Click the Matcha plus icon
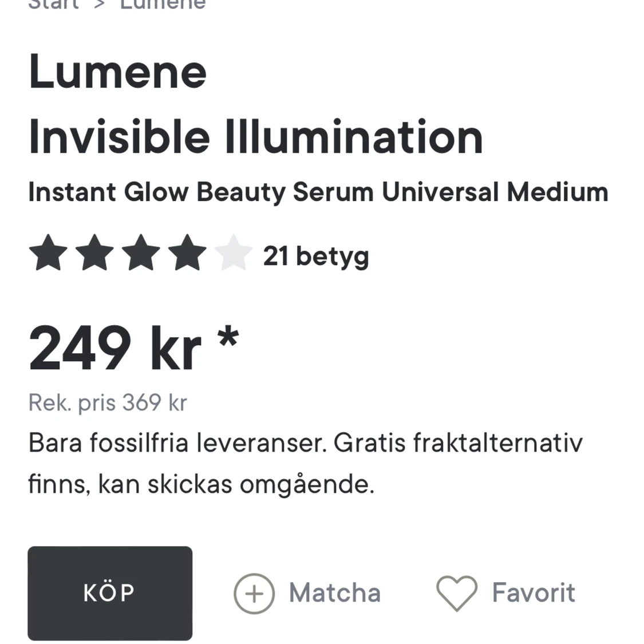Image resolution: width=644 pixels, height=644 pixels. tap(254, 593)
